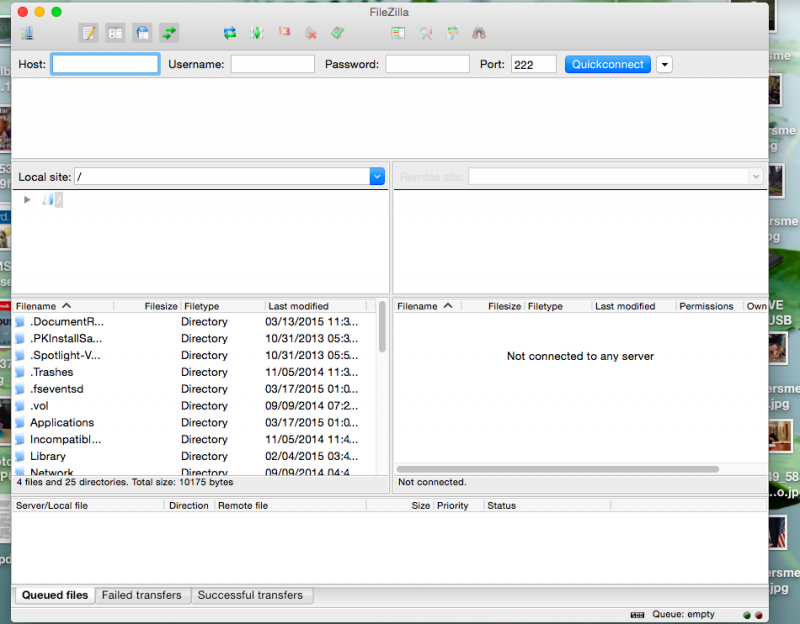800x624 pixels.
Task: Toggle local directory tree display
Action: pyautogui.click(x=116, y=33)
